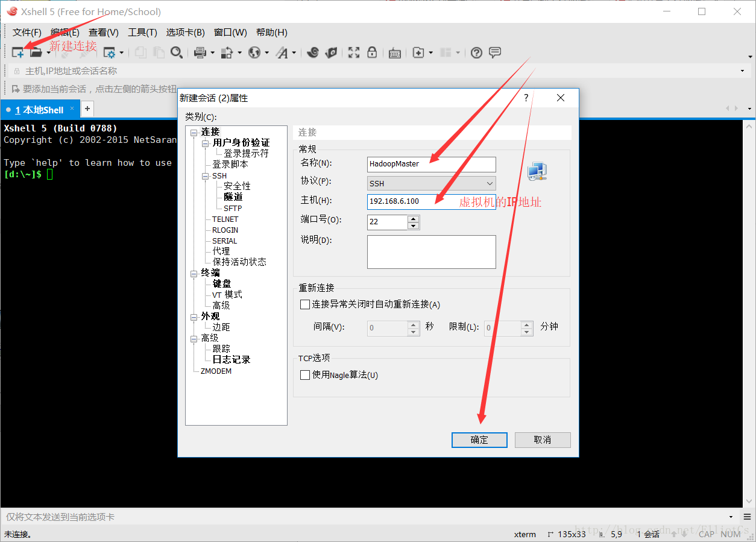Click the new tab plus-box toolbar icon
The image size is (756, 542).
pyautogui.click(x=418, y=52)
